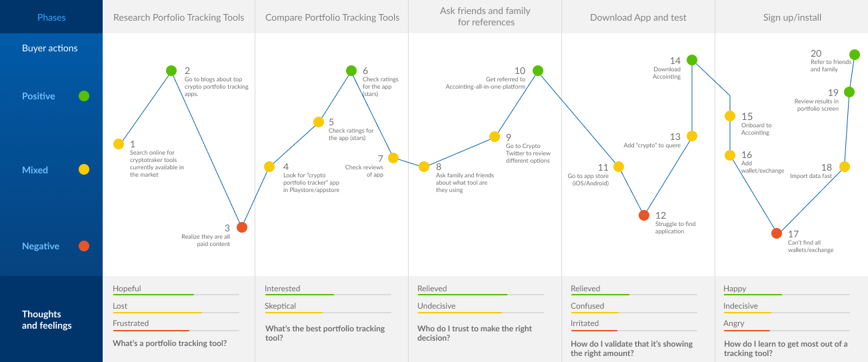Click the green dot for step 6
Viewport: 868px width, 362px height.
351,71
